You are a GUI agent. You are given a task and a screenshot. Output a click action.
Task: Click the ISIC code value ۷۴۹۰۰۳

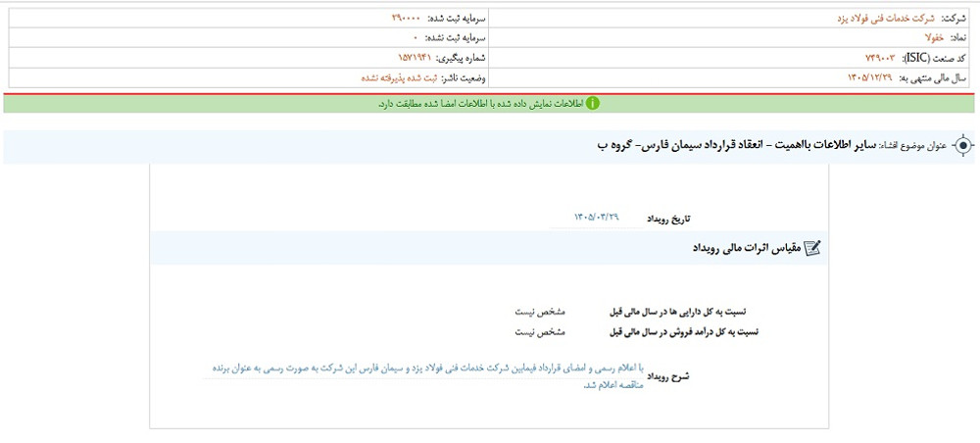pyautogui.click(x=880, y=58)
